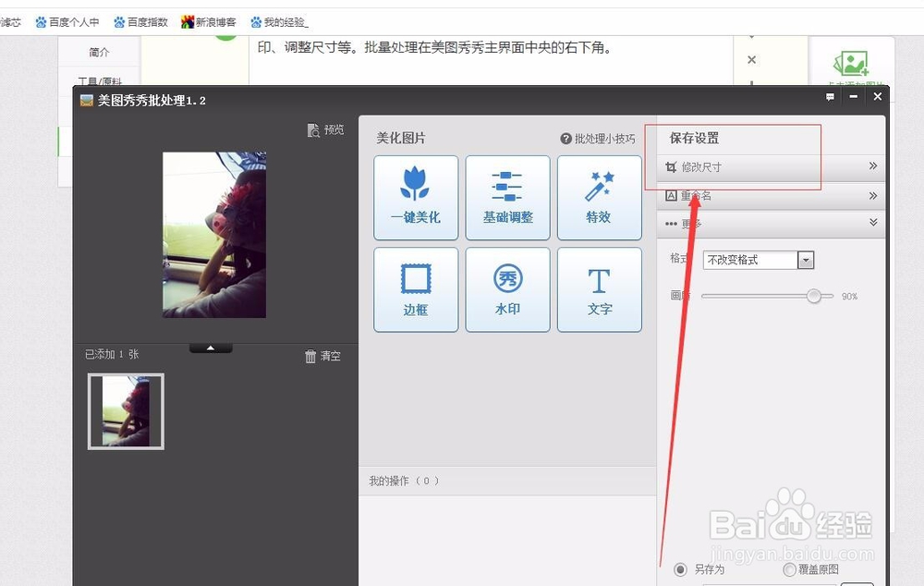Select the 一键美化 one-click beautify tool
Image resolution: width=924 pixels, height=586 pixels.
[x=416, y=197]
